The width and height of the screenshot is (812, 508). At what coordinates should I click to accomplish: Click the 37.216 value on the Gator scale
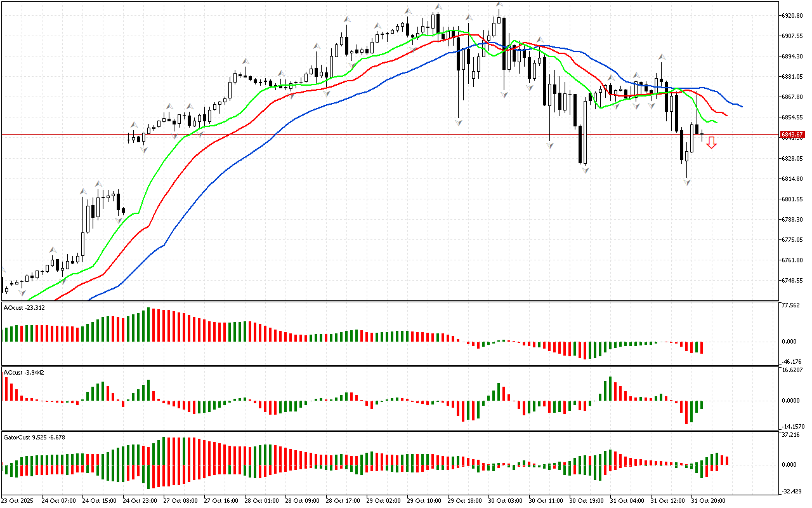tap(790, 435)
